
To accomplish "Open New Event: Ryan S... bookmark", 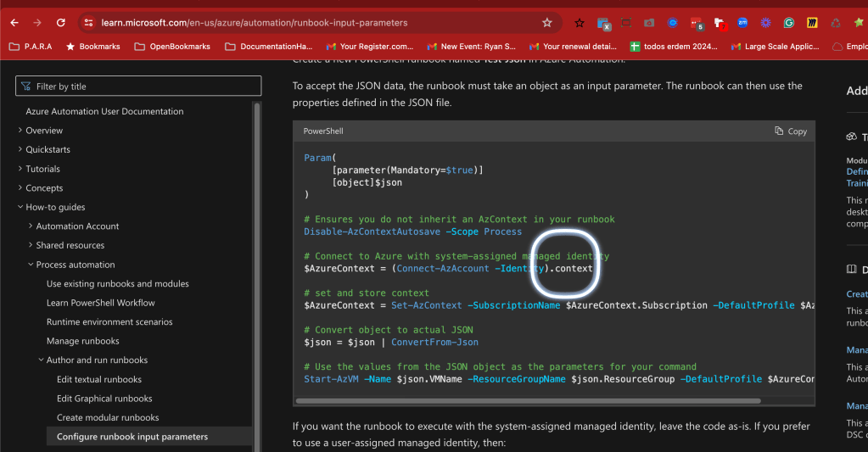I will [x=471, y=47].
